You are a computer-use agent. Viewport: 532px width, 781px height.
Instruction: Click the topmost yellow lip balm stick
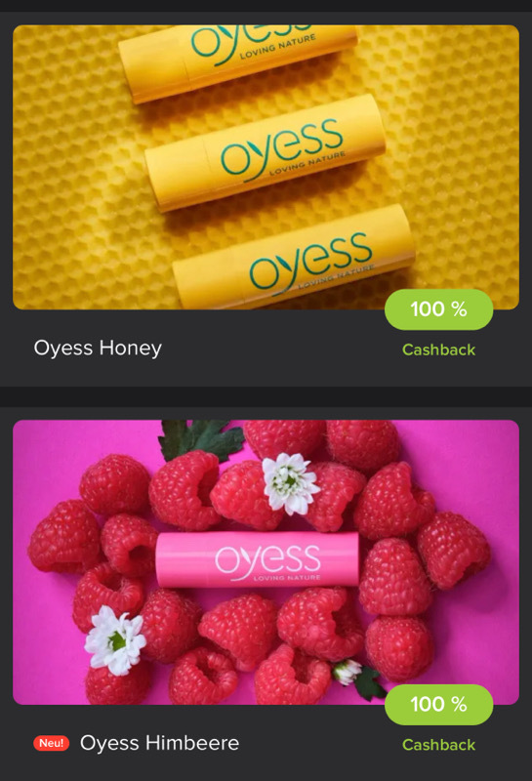pyautogui.click(x=238, y=61)
